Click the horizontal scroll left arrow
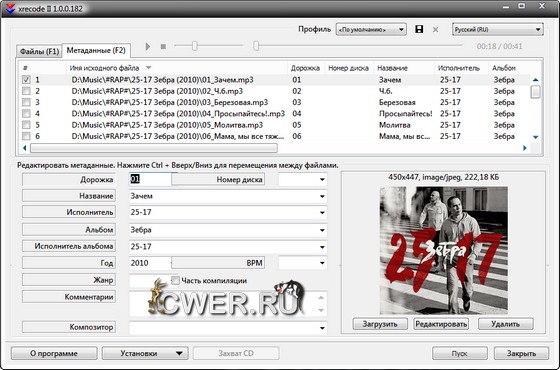560x370 pixels. (x=25, y=148)
